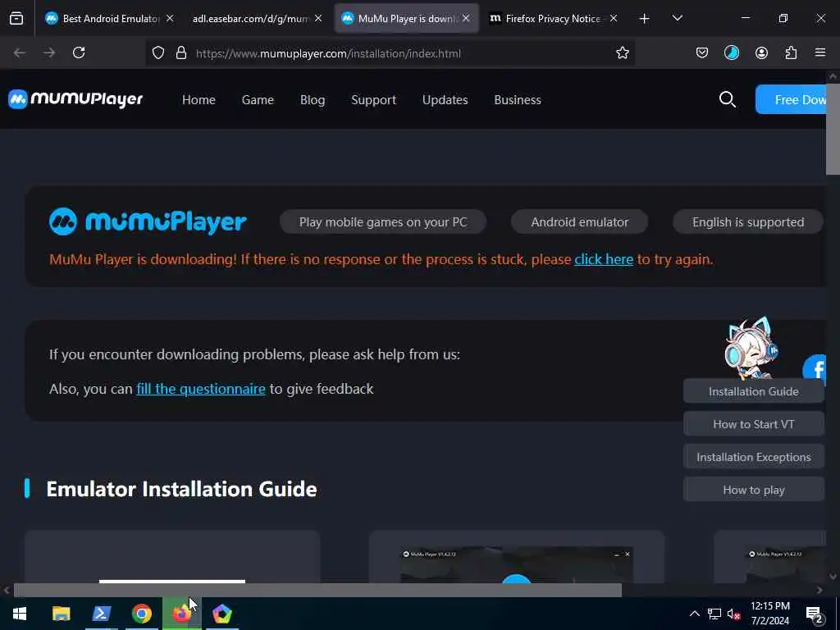Click the network status tray icon
Viewport: 840px width, 630px height.
click(x=714, y=614)
